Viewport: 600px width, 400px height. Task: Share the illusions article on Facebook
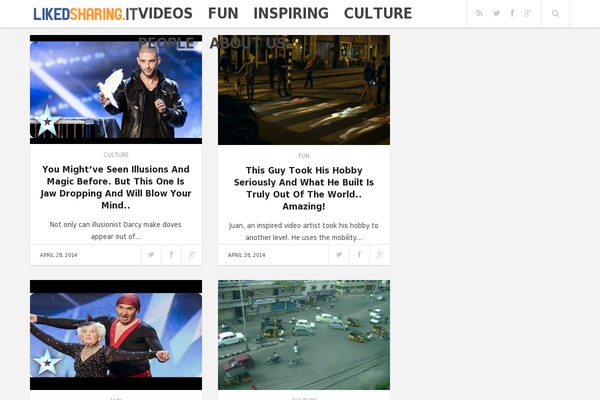click(x=171, y=255)
